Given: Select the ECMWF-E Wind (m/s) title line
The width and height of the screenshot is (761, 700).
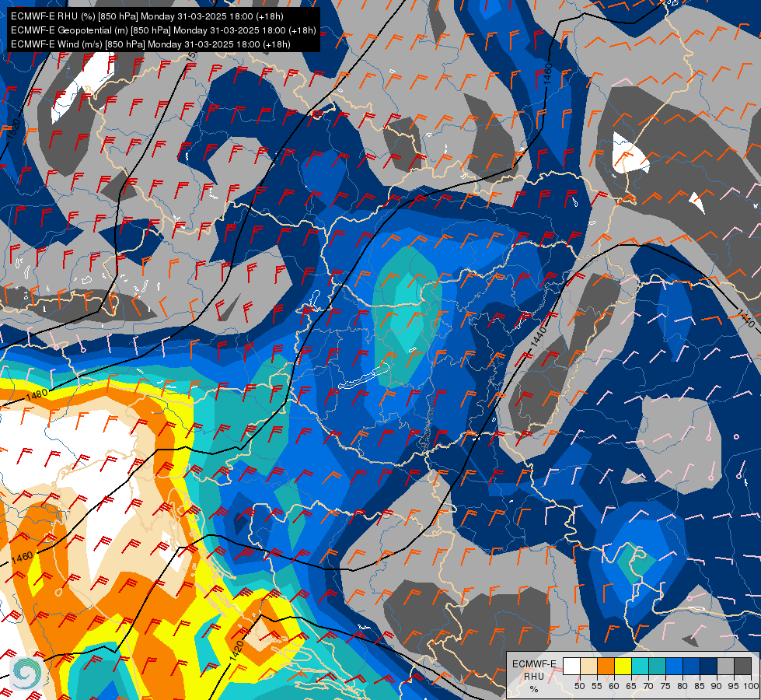Looking at the screenshot, I should click(x=151, y=44).
